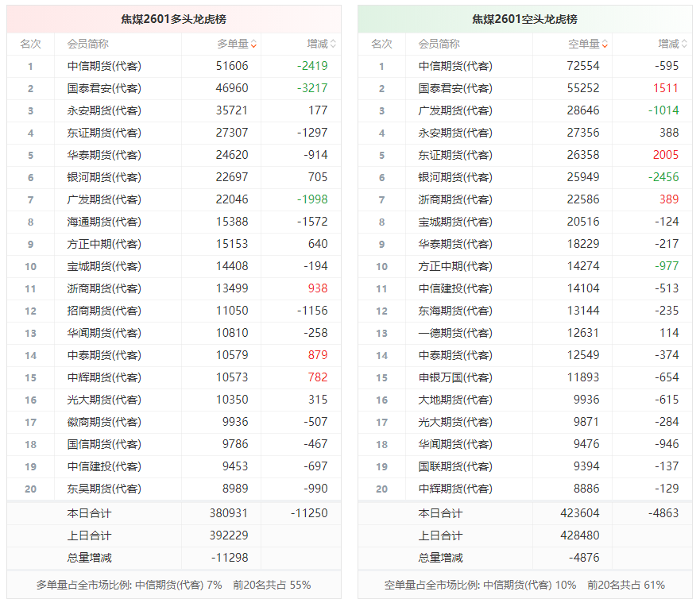Image resolution: width=700 pixels, height=603 pixels.
Task: Click long total change -11298
Action: 230,558
